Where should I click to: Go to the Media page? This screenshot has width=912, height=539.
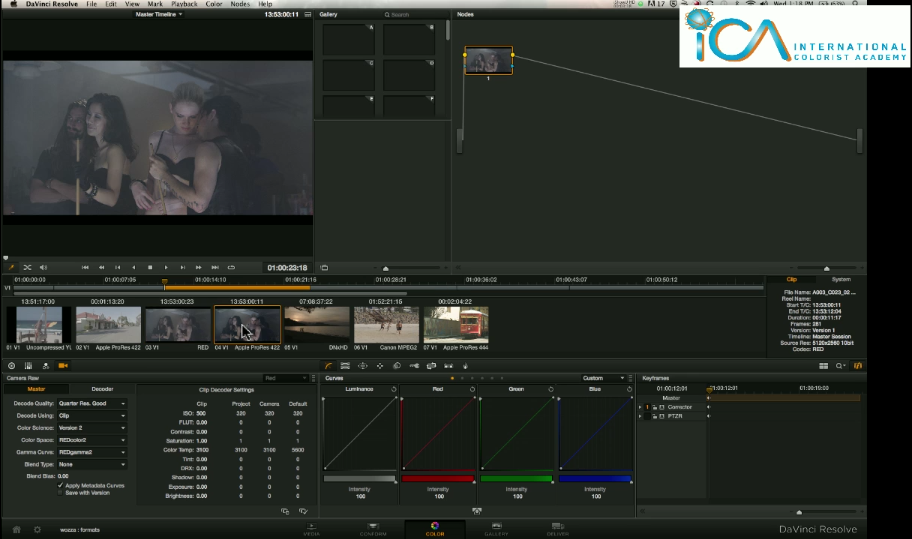click(x=312, y=529)
